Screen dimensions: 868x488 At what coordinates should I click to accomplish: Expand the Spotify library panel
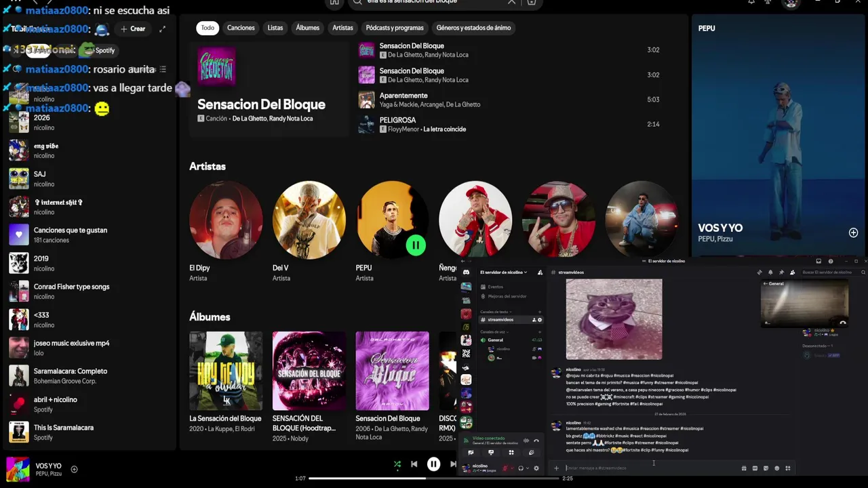click(162, 29)
